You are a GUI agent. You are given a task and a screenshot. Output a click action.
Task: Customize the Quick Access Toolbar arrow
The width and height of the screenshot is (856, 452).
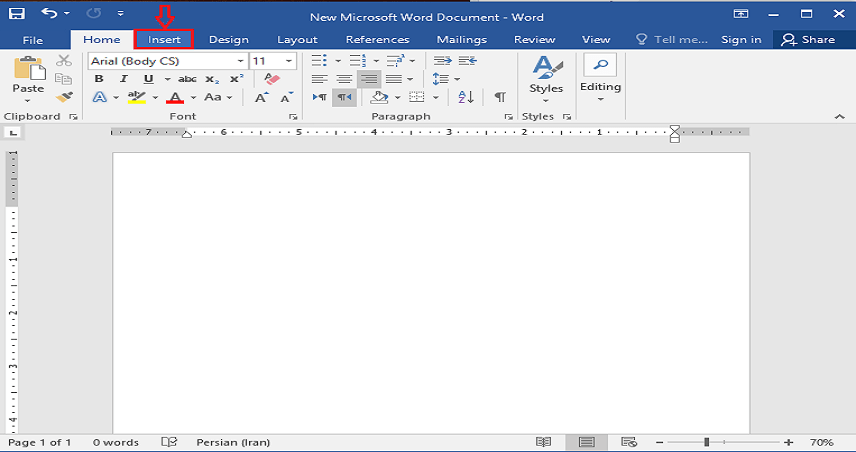click(x=120, y=14)
